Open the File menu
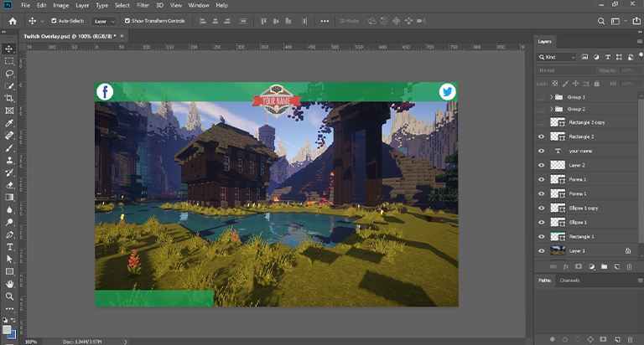 click(x=25, y=5)
